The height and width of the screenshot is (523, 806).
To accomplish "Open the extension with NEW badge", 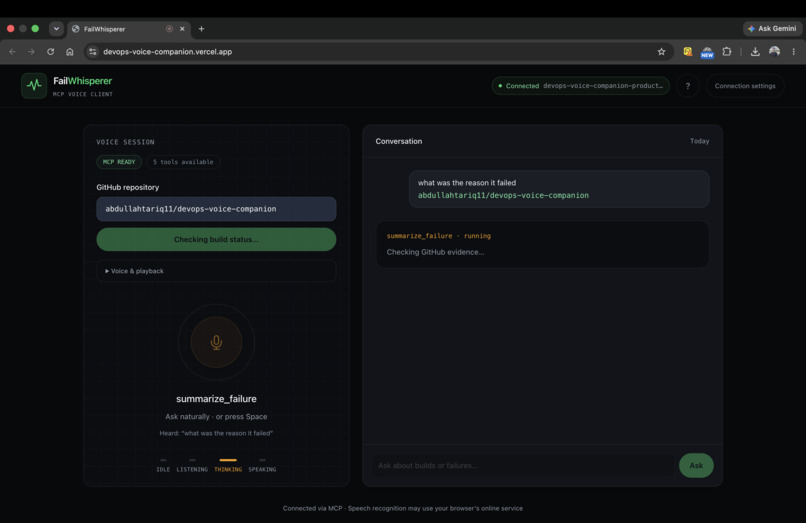I will 707,52.
